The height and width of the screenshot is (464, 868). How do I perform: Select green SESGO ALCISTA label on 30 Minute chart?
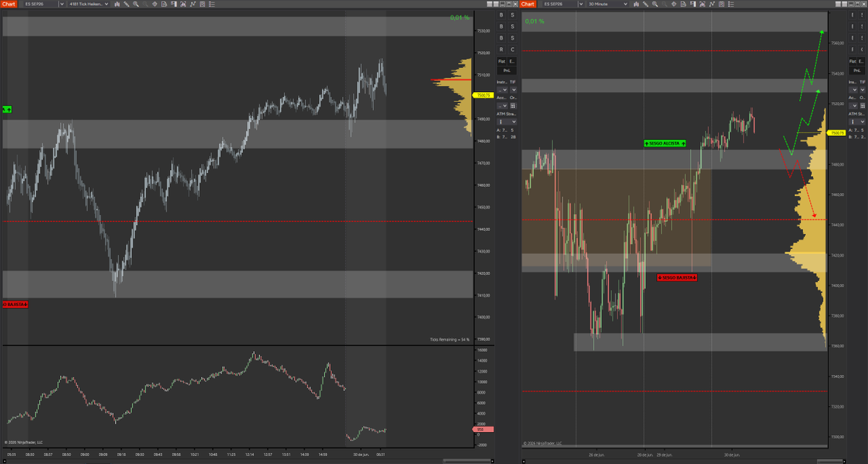coord(665,144)
